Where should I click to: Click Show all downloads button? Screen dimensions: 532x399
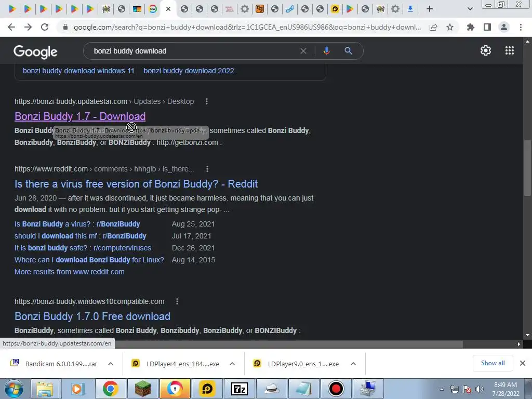pyautogui.click(x=493, y=363)
